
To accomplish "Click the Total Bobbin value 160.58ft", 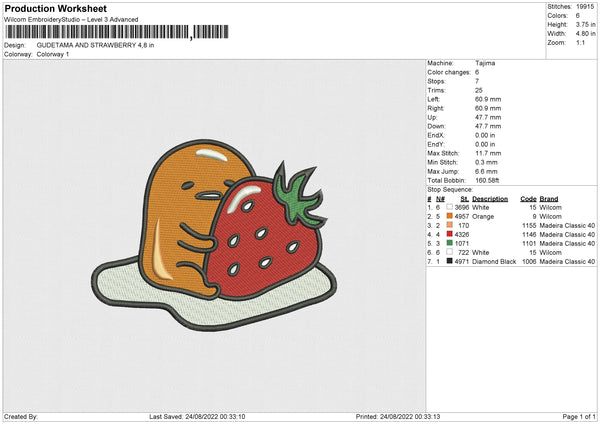I will tap(487, 181).
